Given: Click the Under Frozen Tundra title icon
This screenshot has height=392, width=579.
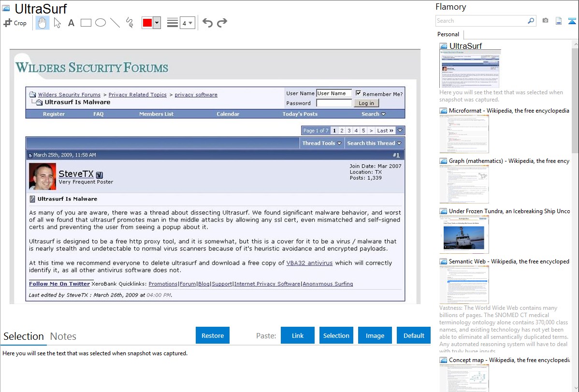Looking at the screenshot, I should coord(443,211).
